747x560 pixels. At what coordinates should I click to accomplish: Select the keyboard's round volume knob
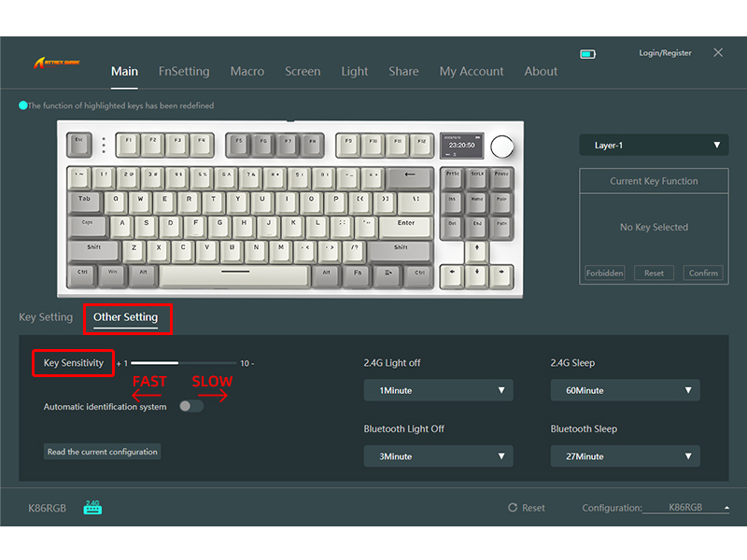[501, 147]
